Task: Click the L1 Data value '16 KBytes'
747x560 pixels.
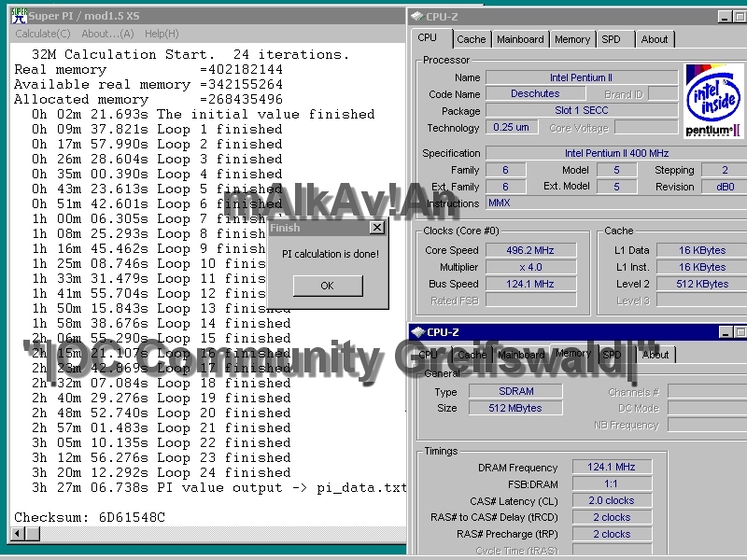Action: pyautogui.click(x=702, y=250)
